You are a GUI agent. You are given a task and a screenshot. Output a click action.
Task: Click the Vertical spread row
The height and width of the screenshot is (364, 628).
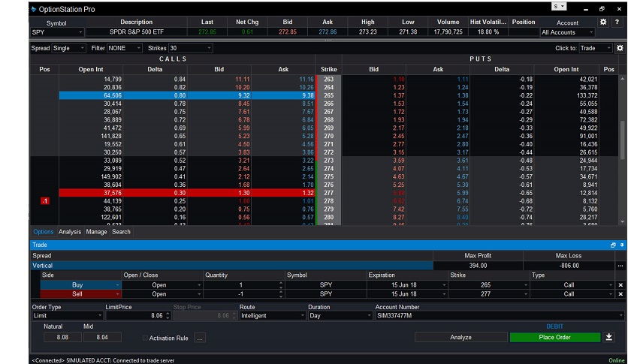coord(231,266)
